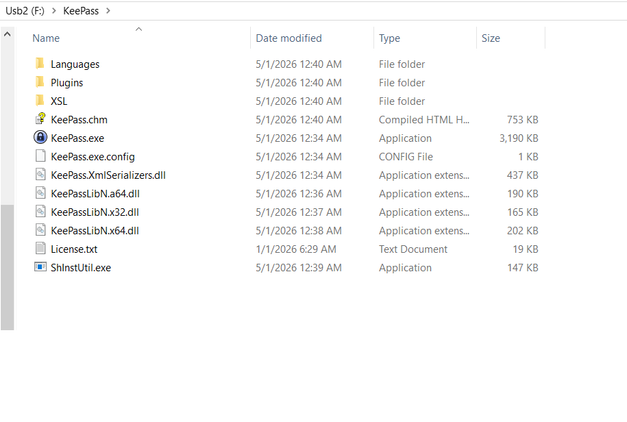627x422 pixels.
Task: Click the 5/1/2026 12:36 AM date cell
Action: coord(299,193)
